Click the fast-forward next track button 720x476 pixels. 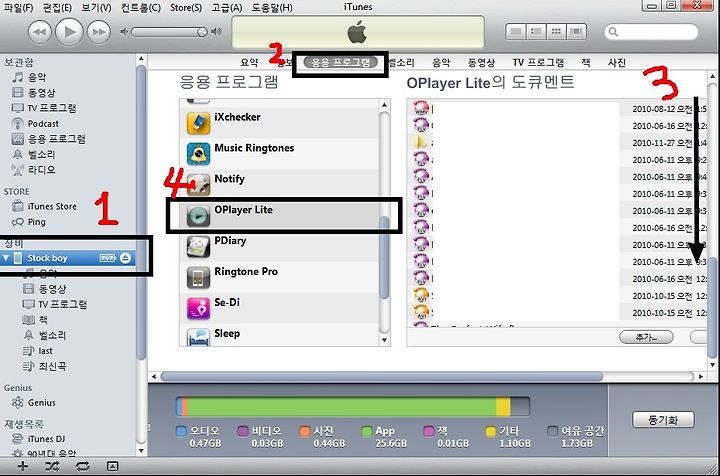point(99,32)
